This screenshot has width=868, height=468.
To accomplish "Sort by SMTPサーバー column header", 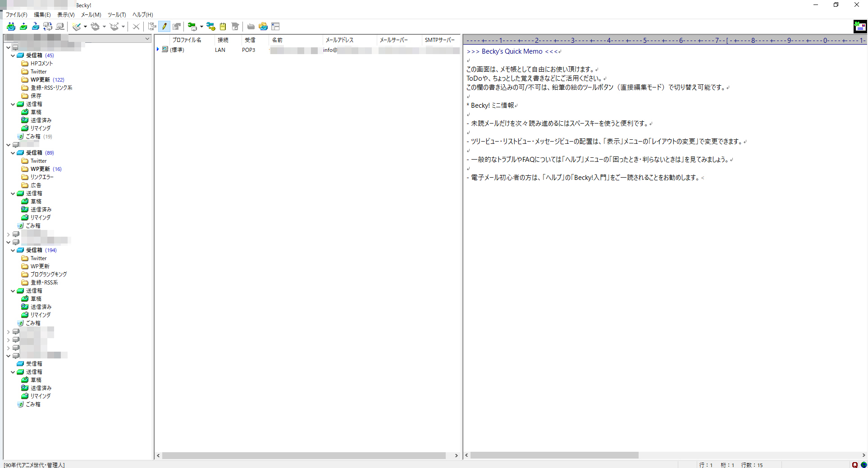I will [441, 40].
